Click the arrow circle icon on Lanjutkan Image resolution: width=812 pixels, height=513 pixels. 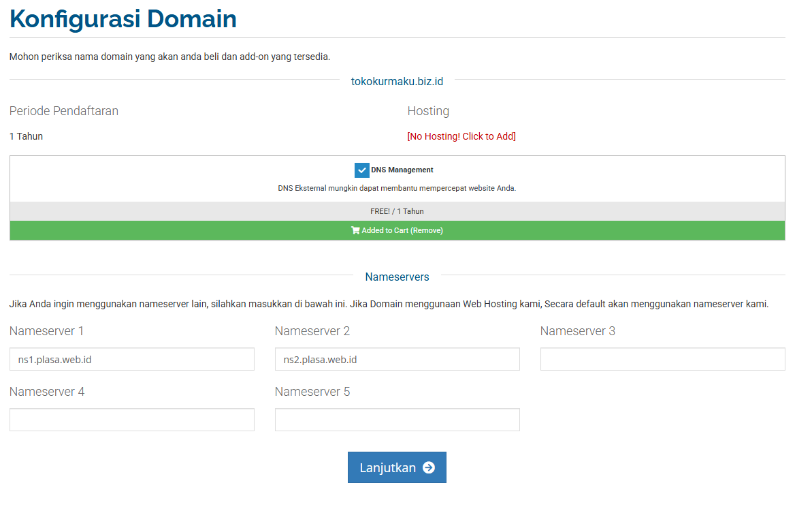click(428, 467)
